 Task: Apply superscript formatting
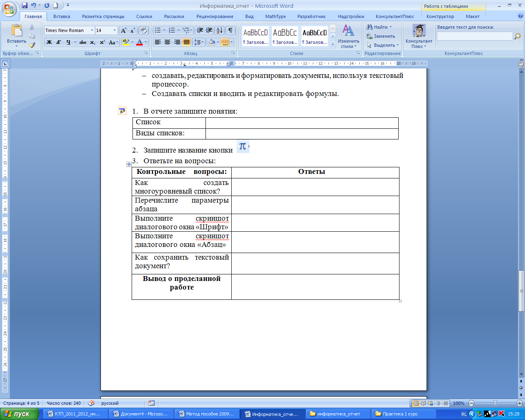click(103, 42)
